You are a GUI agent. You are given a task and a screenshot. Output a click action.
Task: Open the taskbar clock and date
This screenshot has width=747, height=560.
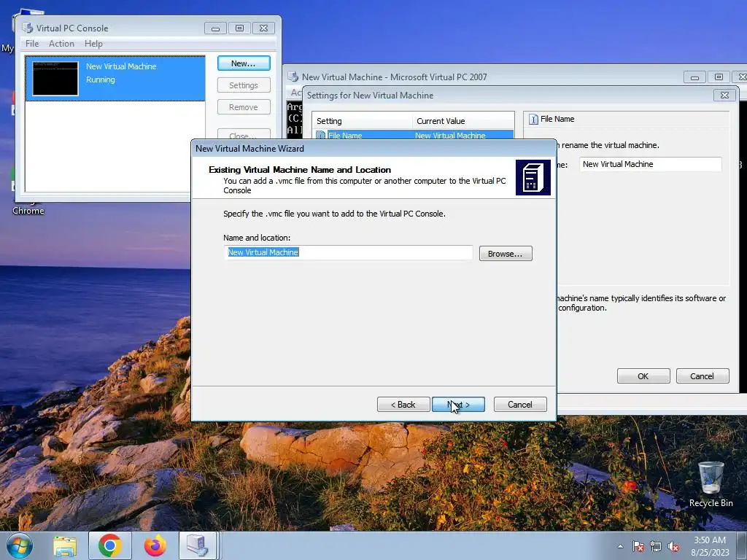pos(710,546)
